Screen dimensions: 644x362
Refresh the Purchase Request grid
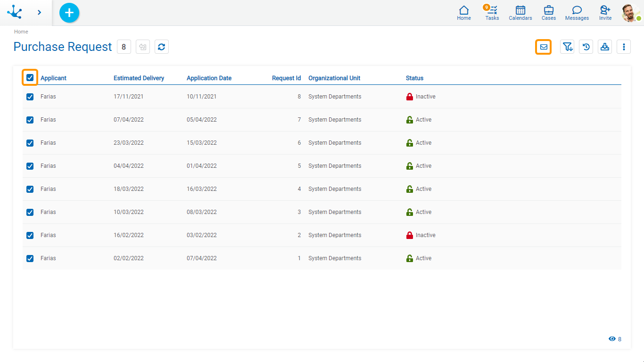162,47
